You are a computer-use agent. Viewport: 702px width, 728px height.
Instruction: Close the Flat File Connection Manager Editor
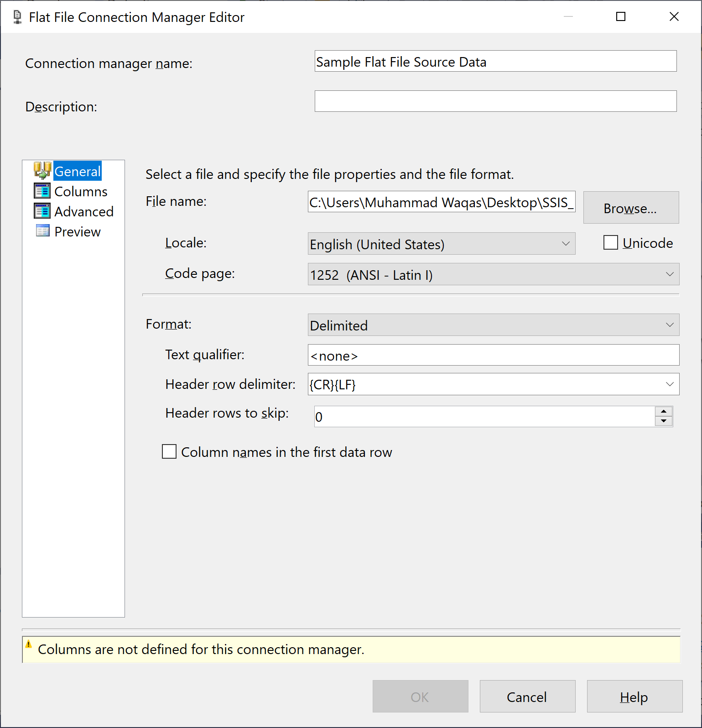coord(674,16)
